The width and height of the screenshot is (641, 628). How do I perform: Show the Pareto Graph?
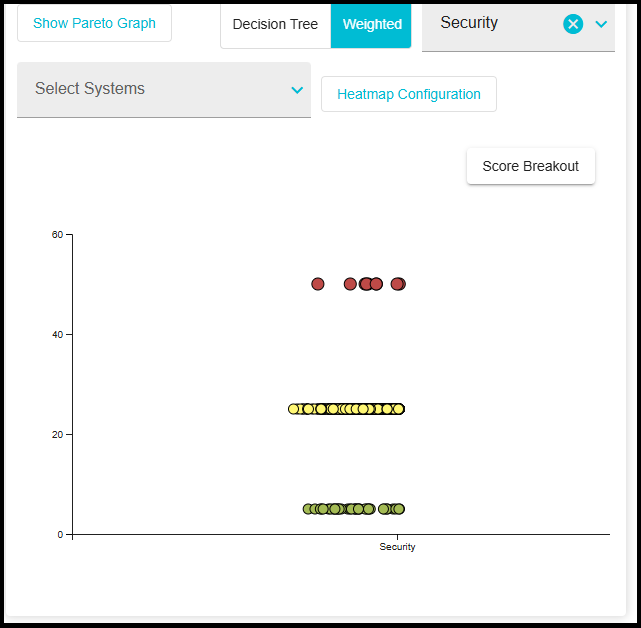click(94, 23)
